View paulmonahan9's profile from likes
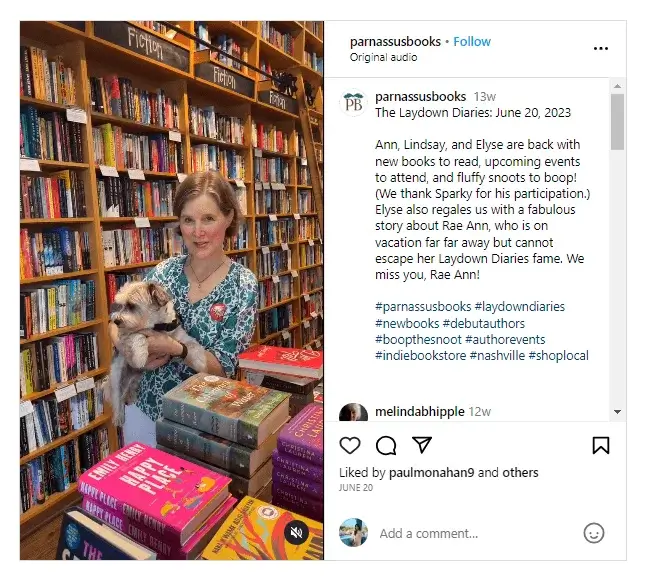This screenshot has height=584, width=645. pos(432,473)
